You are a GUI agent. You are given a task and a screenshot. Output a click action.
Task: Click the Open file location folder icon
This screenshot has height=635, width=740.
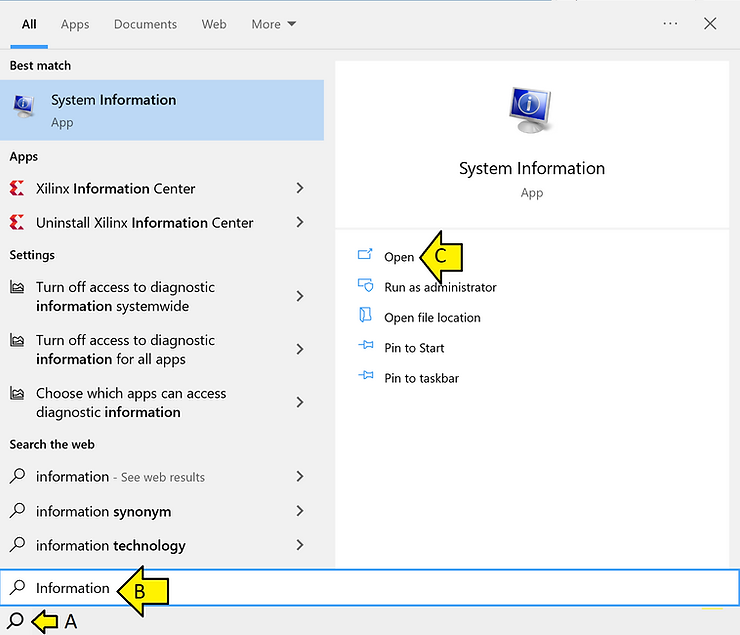[365, 317]
